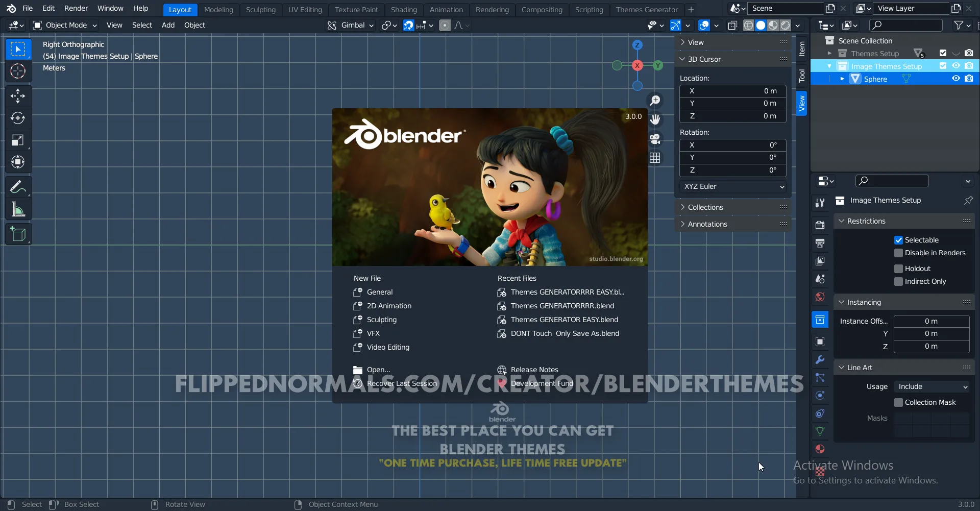
Task: Click the green Y axis gizmo ball
Action: click(658, 65)
